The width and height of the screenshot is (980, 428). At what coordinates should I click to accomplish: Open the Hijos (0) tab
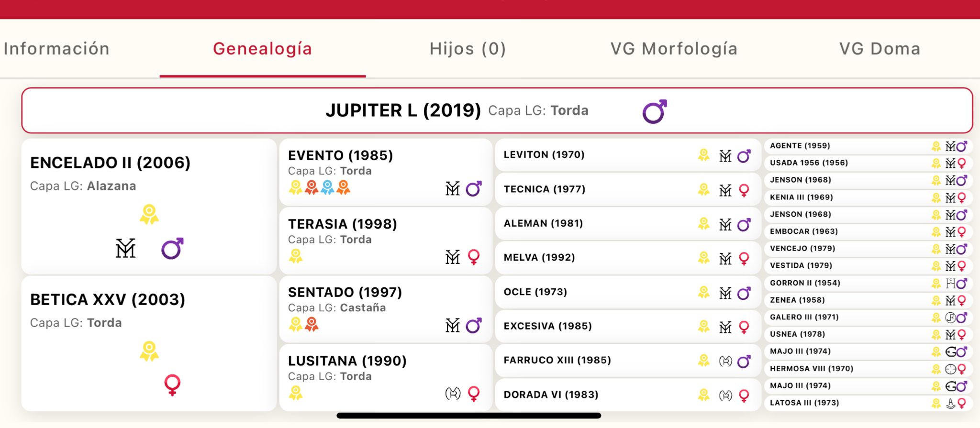pyautogui.click(x=468, y=49)
